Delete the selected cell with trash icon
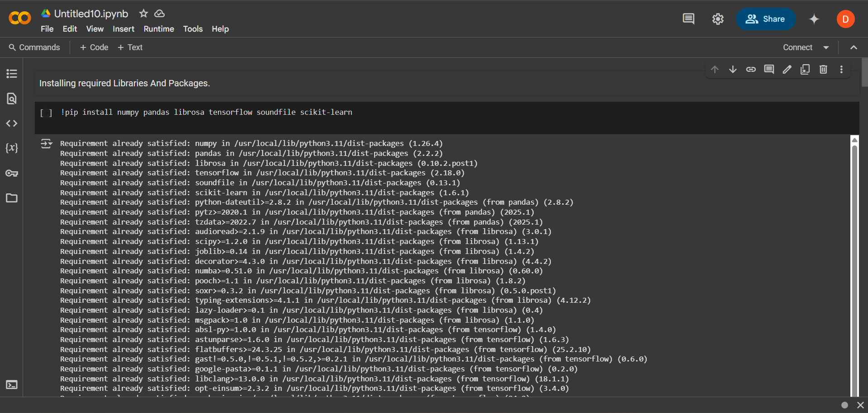 tap(823, 69)
